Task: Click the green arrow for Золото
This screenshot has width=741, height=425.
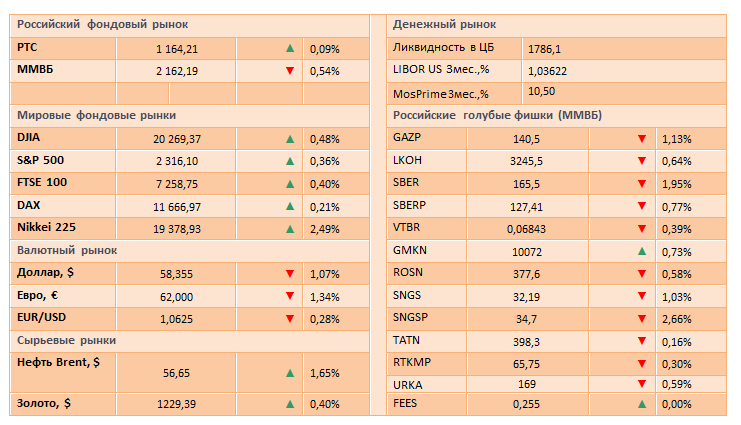Action: click(290, 404)
